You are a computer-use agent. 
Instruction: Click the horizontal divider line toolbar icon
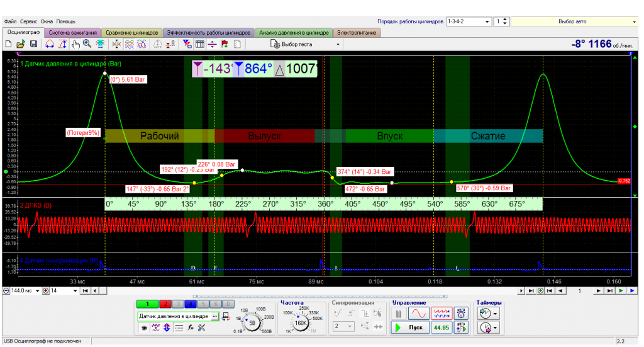[x=213, y=44]
